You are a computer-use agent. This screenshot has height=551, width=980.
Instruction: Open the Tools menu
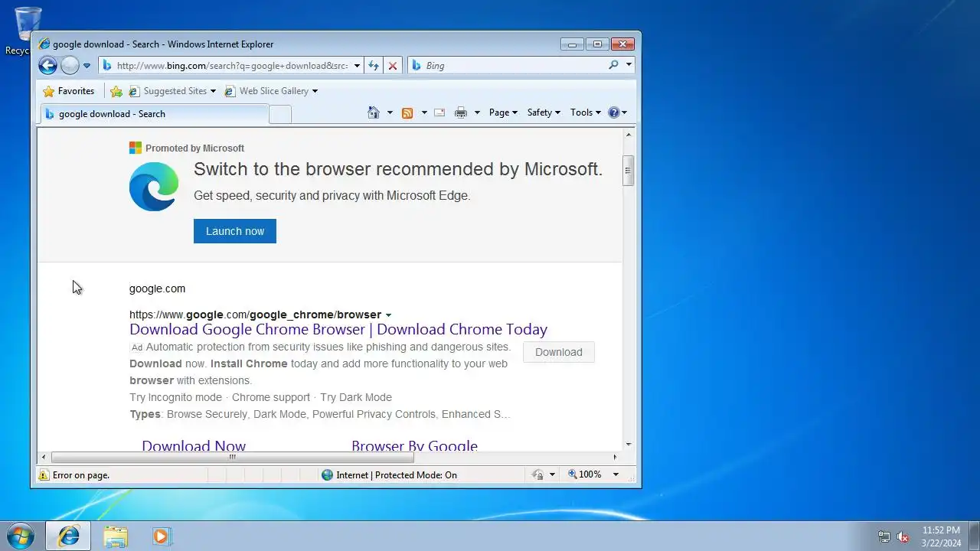[586, 112]
